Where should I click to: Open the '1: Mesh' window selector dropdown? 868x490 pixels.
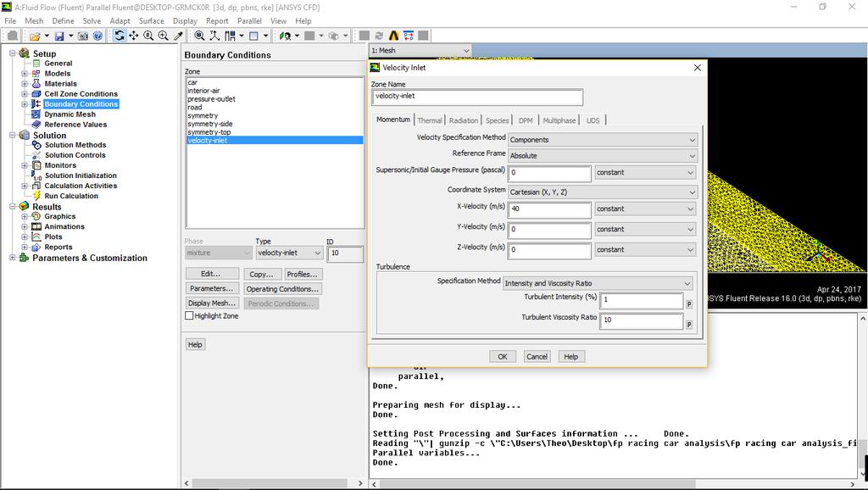click(420, 50)
